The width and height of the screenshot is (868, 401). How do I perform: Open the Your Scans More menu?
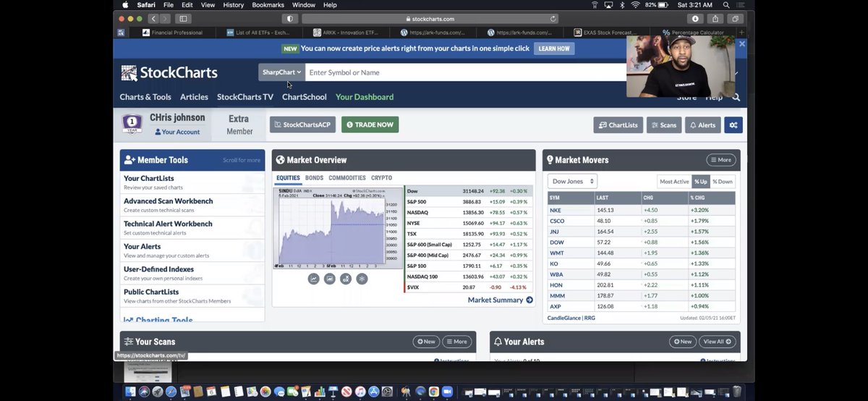coord(457,342)
